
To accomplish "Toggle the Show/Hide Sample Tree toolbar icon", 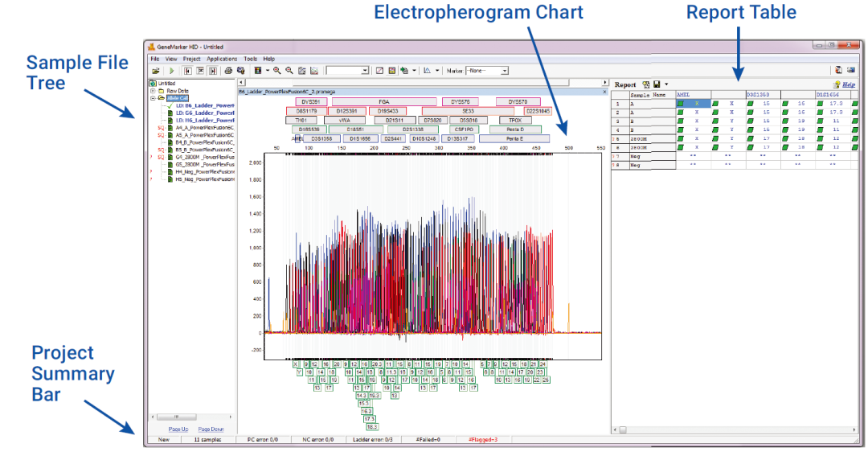I will 187,71.
